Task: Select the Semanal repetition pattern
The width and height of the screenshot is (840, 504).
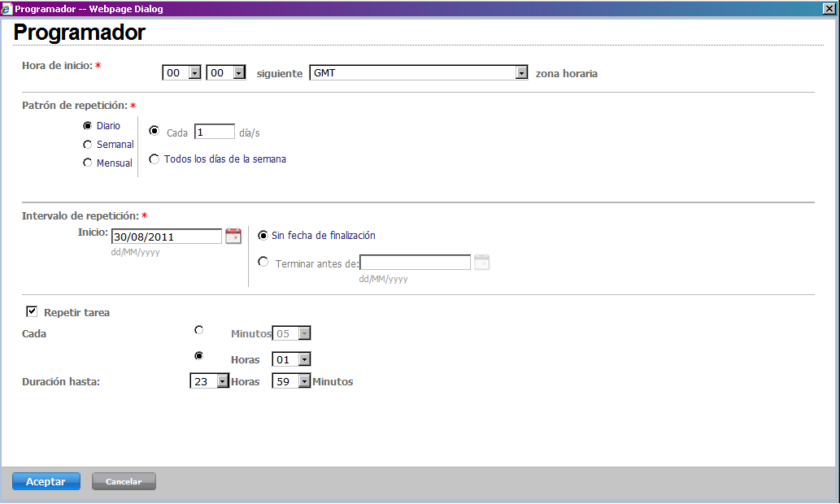Action: click(87, 145)
